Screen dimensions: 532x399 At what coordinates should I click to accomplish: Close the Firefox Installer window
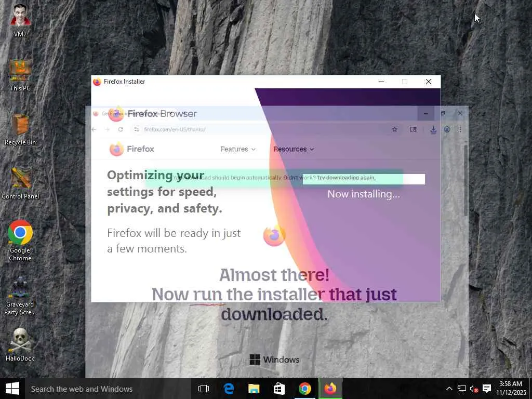429,82
